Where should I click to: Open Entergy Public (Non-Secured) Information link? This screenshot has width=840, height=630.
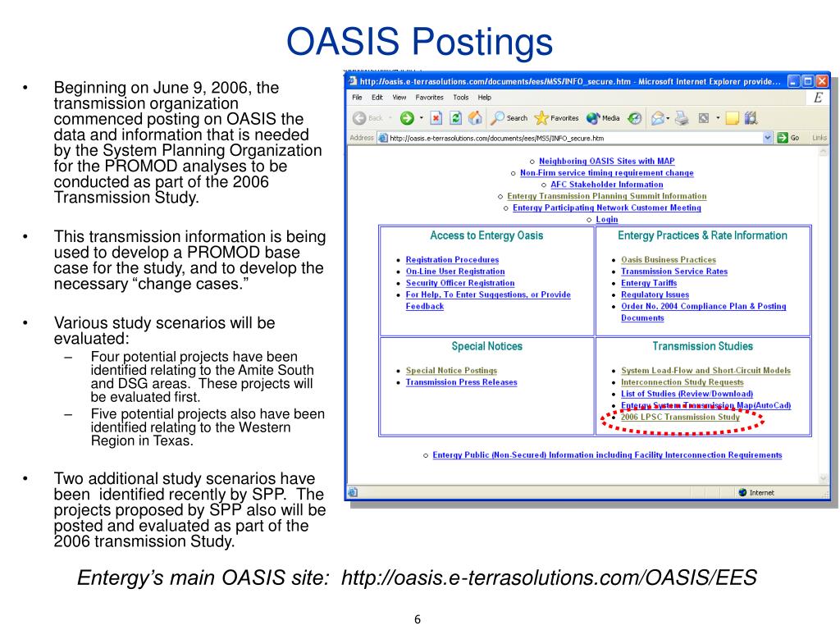click(x=607, y=454)
